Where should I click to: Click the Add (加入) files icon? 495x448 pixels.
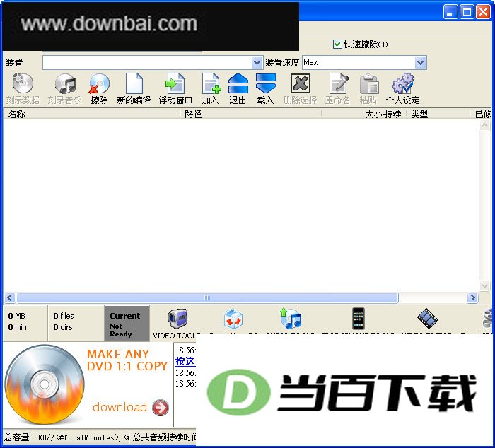[x=211, y=84]
